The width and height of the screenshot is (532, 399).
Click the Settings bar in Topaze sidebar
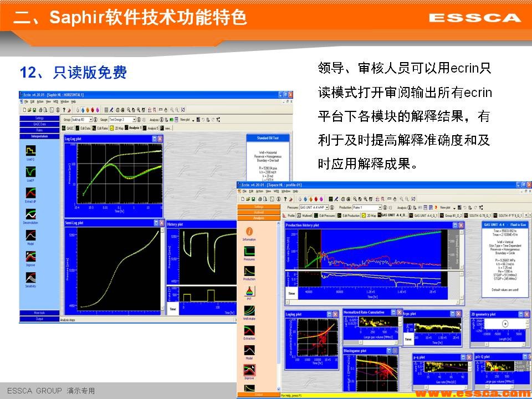click(x=259, y=206)
